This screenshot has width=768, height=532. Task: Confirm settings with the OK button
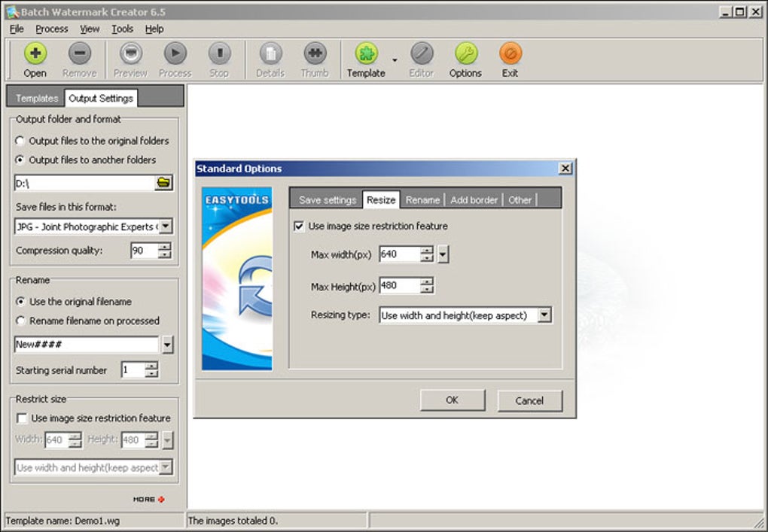pos(452,400)
